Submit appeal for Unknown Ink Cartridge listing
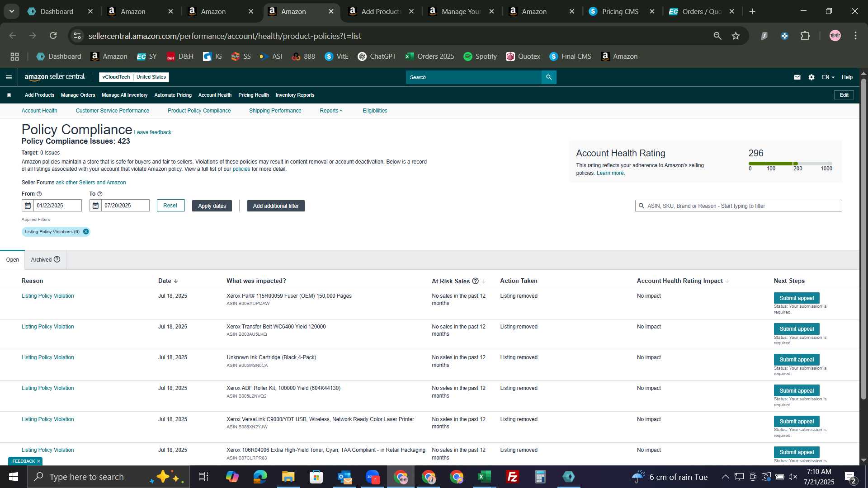The height and width of the screenshot is (488, 868). [x=796, y=360]
